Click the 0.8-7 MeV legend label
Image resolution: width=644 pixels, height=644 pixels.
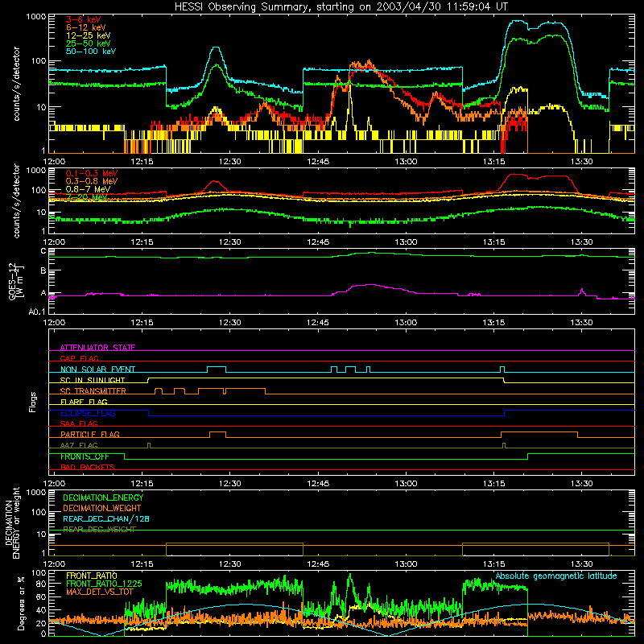tap(88, 189)
